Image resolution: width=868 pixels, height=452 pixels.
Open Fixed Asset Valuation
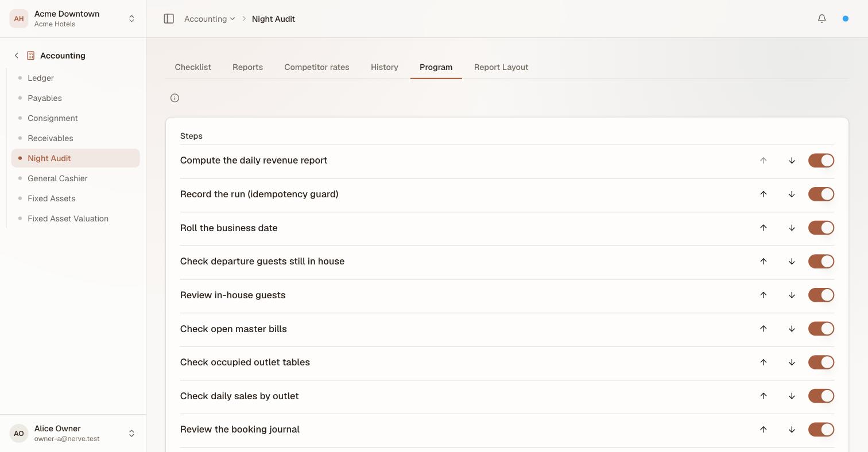(x=75, y=219)
